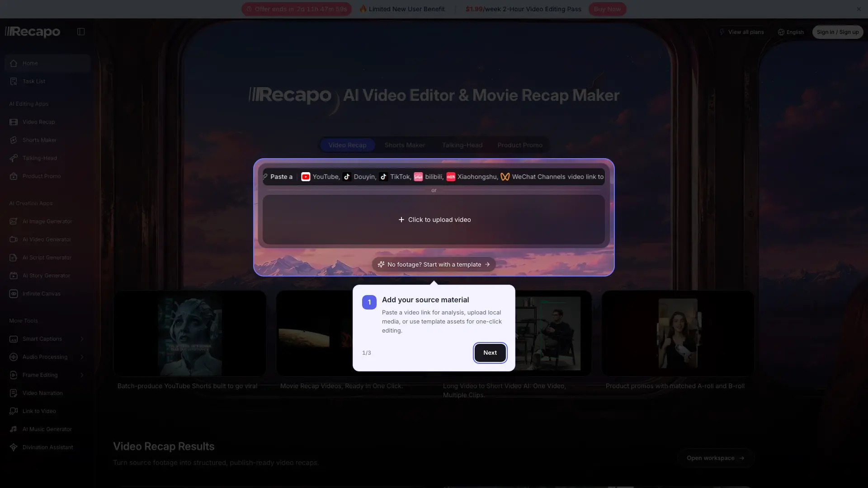Click to upload video area
The width and height of the screenshot is (868, 488).
click(434, 220)
